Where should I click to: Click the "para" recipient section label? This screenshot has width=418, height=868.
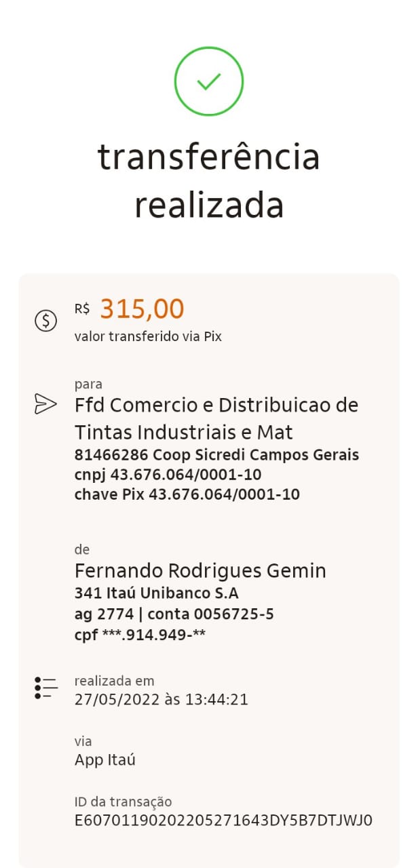88,384
